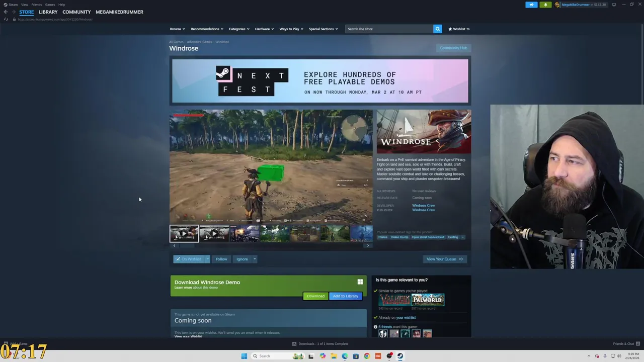The width and height of the screenshot is (644, 362).
Task: Click the Friends & Chat icon
Action: (638, 344)
